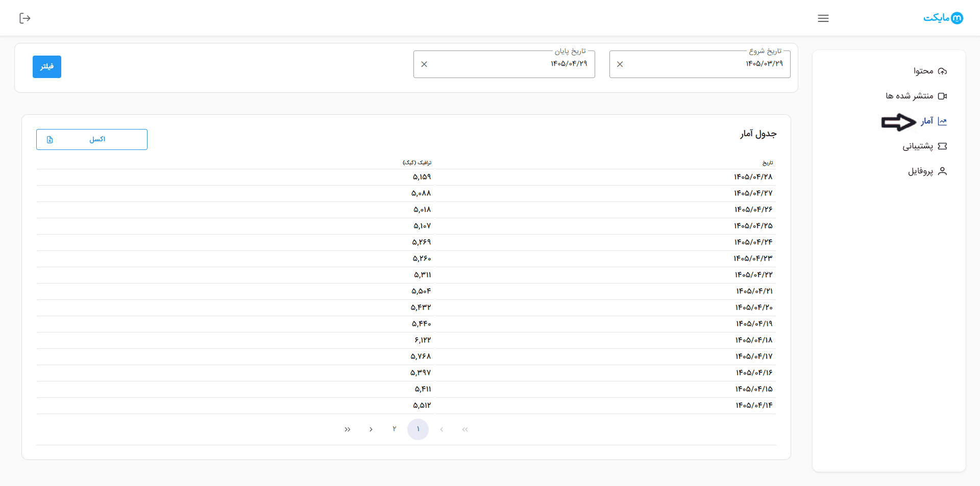The image size is (980, 486).
Task: Select the آمار sidebar item
Action: [934, 121]
